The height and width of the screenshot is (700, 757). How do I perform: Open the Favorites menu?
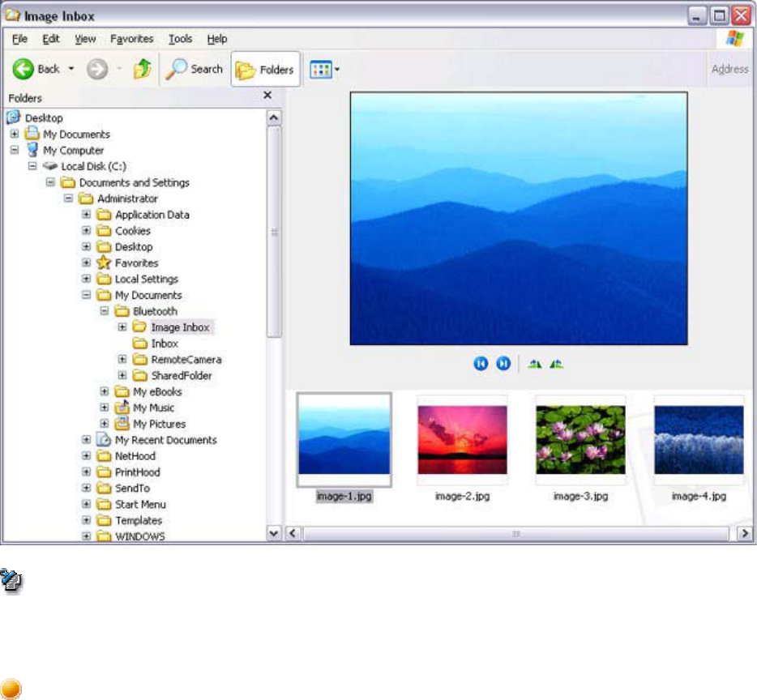pyautogui.click(x=131, y=39)
